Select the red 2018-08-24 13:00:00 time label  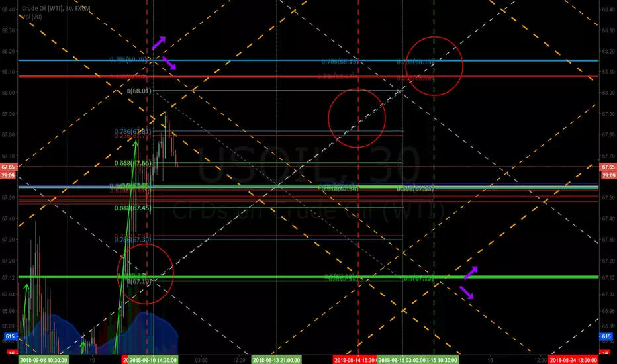[573, 360]
